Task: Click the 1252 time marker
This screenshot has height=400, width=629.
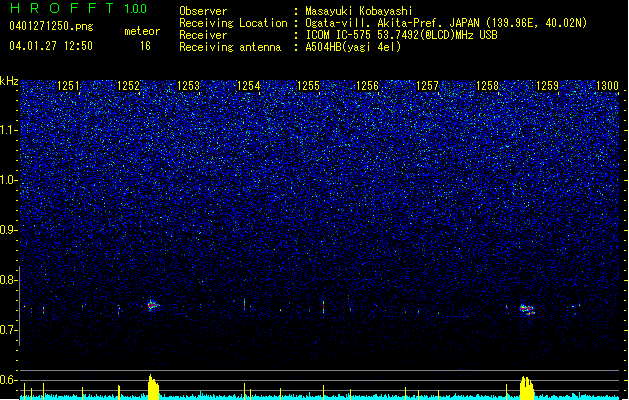Action: 128,86
